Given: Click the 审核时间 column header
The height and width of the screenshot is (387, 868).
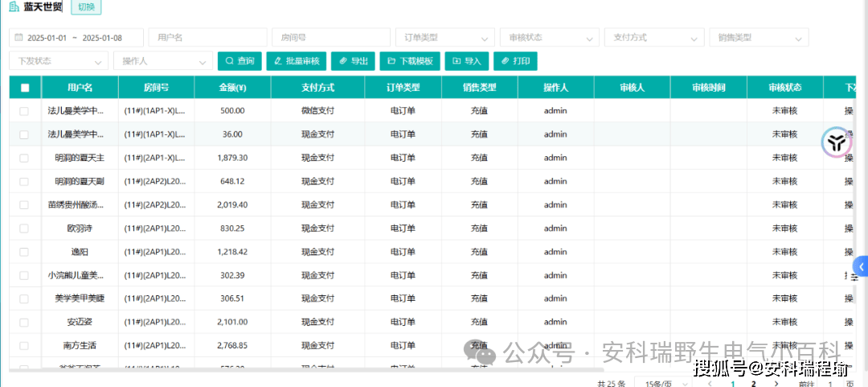Looking at the screenshot, I should 709,88.
